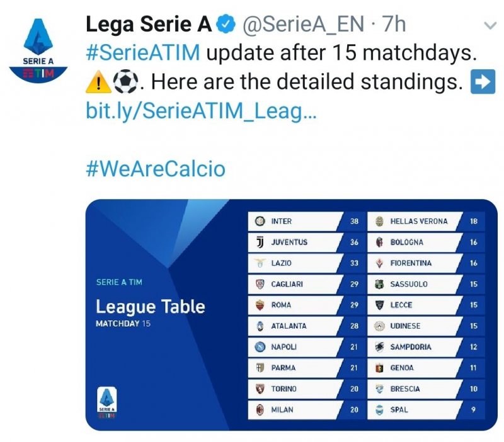The width and height of the screenshot is (504, 442).
Task: Click the Roma club crest
Action: (260, 305)
